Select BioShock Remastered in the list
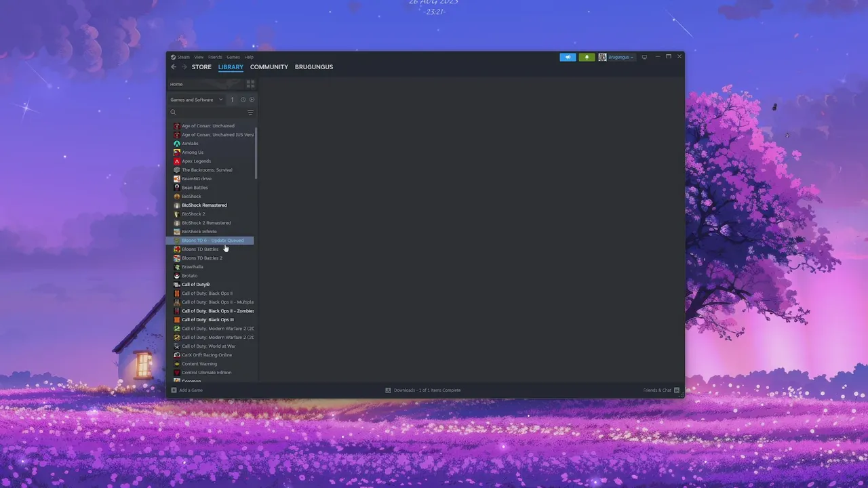This screenshot has width=868, height=488. point(210,205)
